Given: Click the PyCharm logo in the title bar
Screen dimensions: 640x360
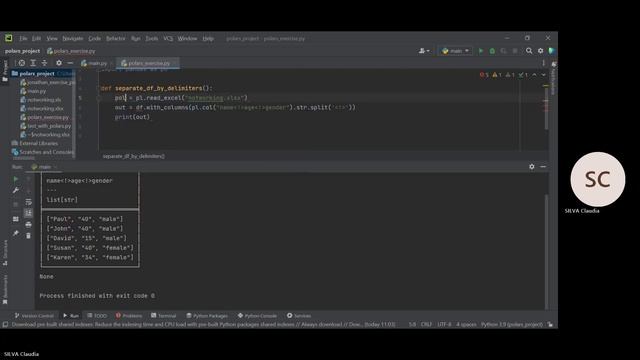Looking at the screenshot, I should [9, 38].
